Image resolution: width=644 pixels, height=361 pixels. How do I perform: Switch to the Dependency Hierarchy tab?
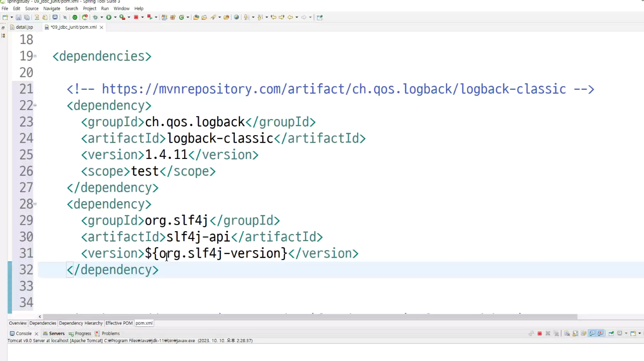click(x=81, y=323)
